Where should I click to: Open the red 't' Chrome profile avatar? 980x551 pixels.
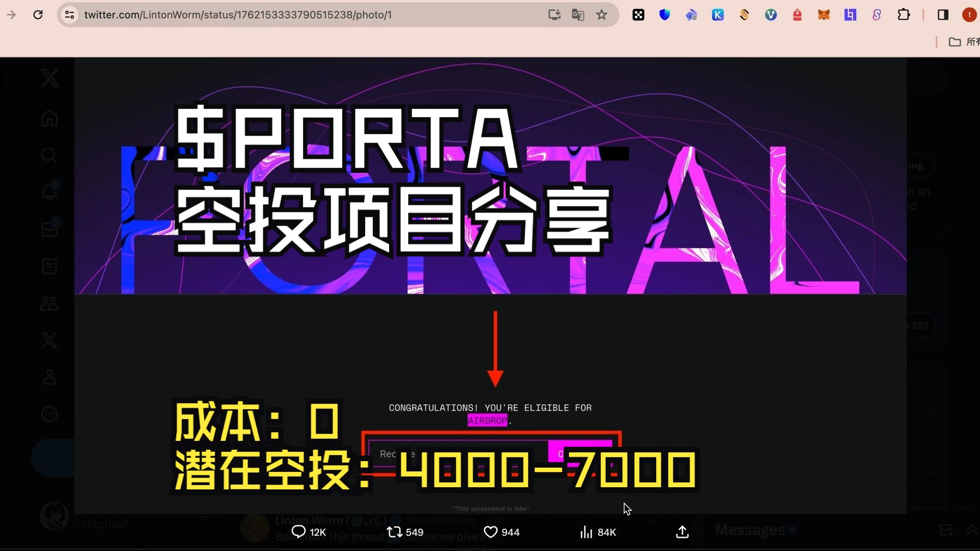click(969, 15)
